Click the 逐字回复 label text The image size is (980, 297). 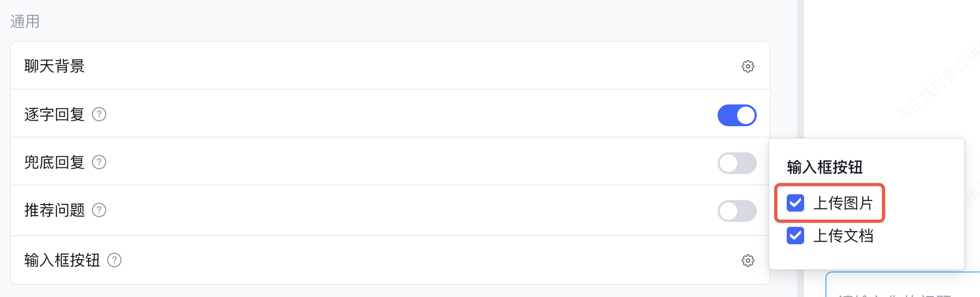tap(54, 114)
